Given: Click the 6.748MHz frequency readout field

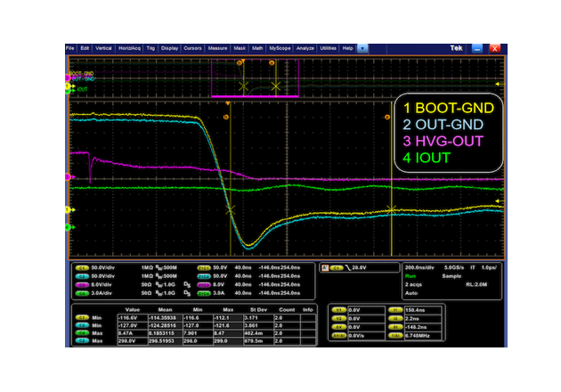Looking at the screenshot, I should click(423, 336).
